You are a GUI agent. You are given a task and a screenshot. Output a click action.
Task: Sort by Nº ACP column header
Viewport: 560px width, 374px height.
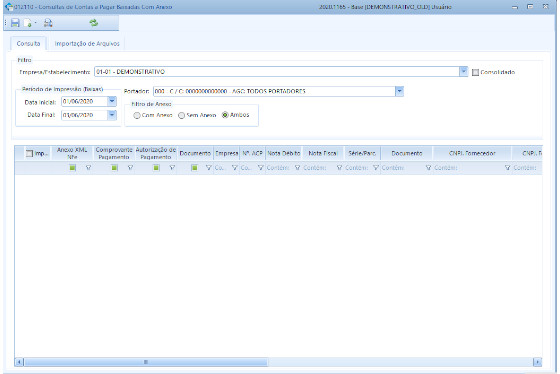pos(252,153)
